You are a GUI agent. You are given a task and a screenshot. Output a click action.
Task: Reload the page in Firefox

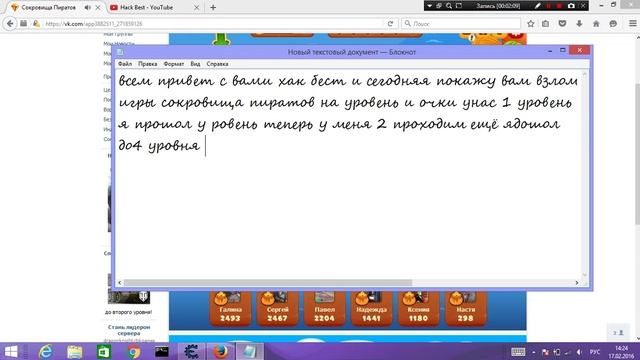(390, 24)
